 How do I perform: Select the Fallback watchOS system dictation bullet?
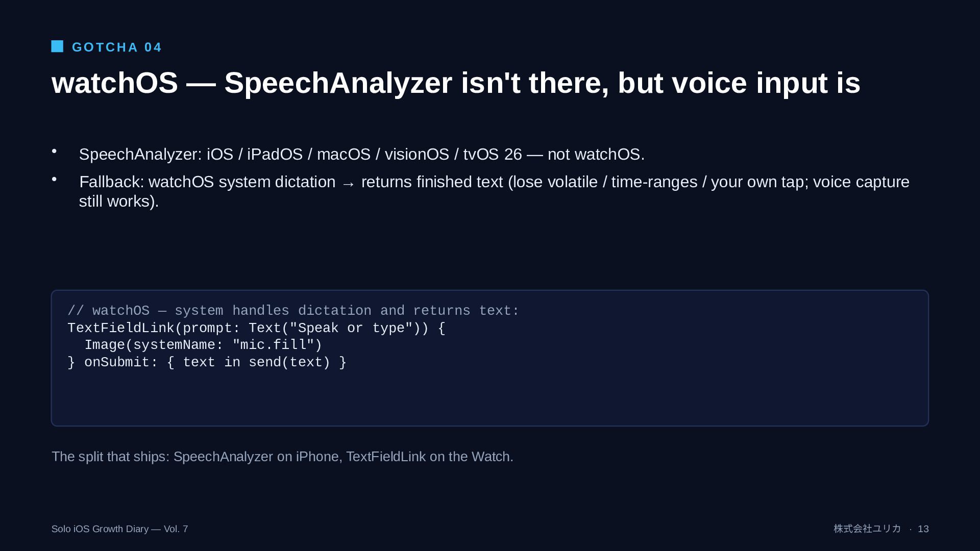[494, 191]
